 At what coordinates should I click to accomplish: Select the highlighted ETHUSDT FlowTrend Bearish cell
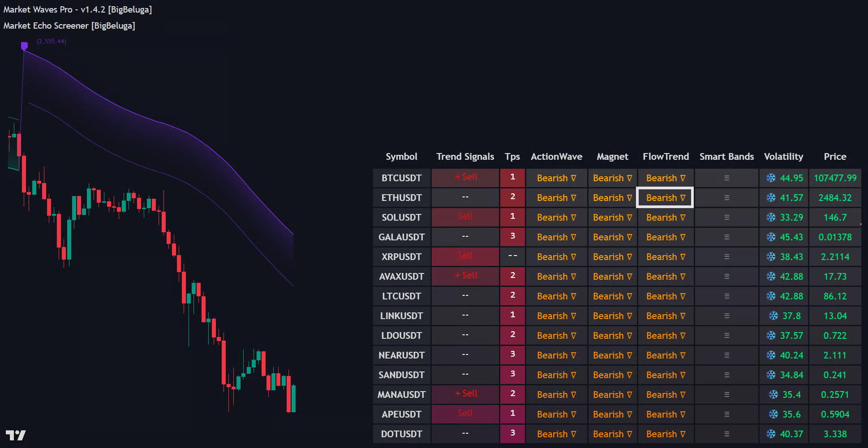(x=665, y=198)
